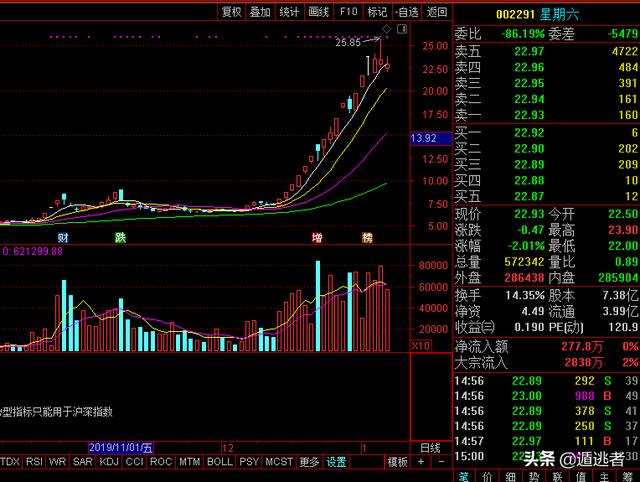The image size is (640, 482).
Task: Click the 14:57 trade at 22.97
Action: pos(547,441)
